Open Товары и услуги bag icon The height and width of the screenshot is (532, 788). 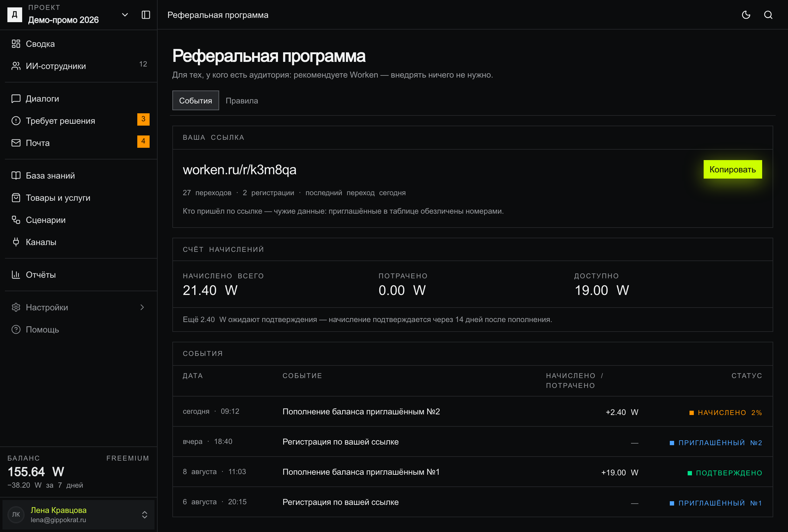point(16,198)
